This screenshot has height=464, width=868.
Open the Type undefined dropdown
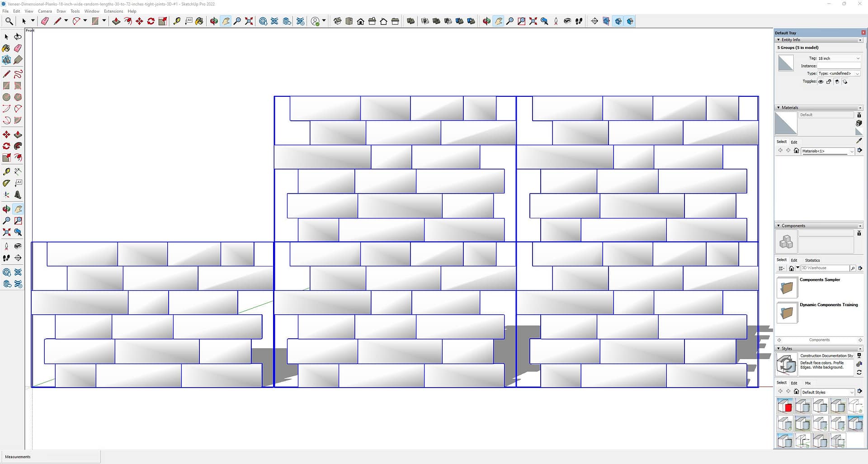point(839,73)
